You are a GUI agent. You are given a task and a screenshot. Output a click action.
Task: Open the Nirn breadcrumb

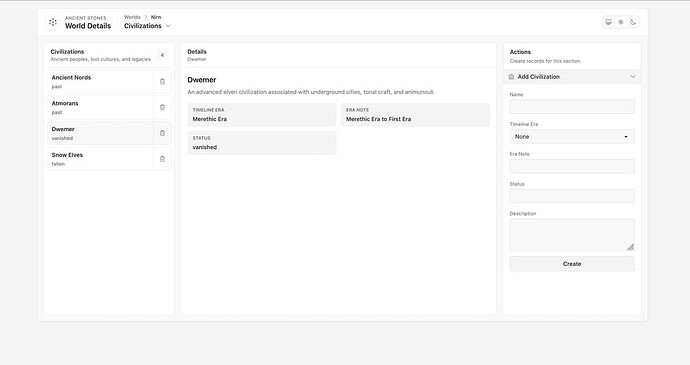tap(156, 17)
